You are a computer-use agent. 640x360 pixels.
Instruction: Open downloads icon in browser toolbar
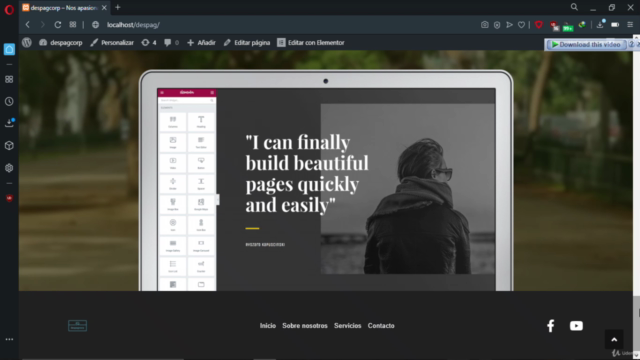(x=600, y=24)
